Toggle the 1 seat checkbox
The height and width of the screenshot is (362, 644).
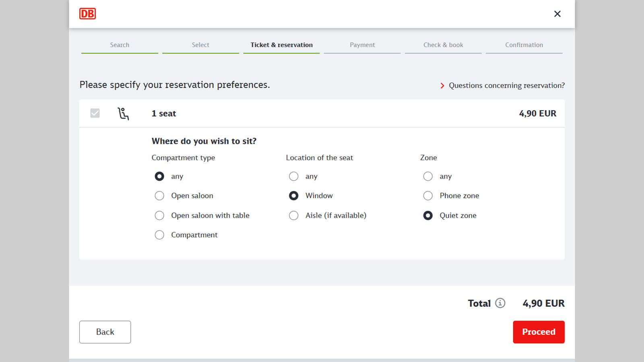(x=95, y=113)
